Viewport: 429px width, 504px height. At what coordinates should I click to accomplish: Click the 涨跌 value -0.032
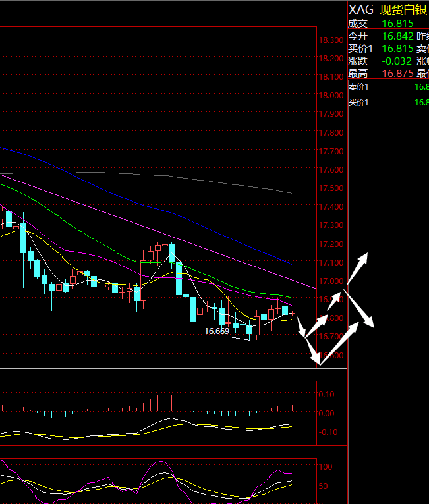click(x=397, y=61)
